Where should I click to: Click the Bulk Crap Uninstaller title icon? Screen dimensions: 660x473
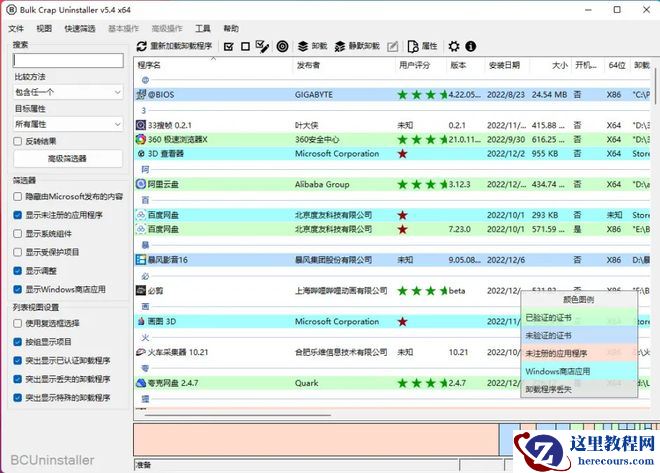11,10
